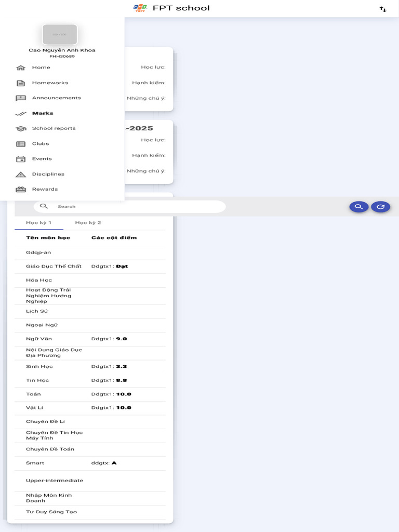Click the Sinh Học mark 3.3
This screenshot has height=532, width=399.
pyautogui.click(x=122, y=367)
